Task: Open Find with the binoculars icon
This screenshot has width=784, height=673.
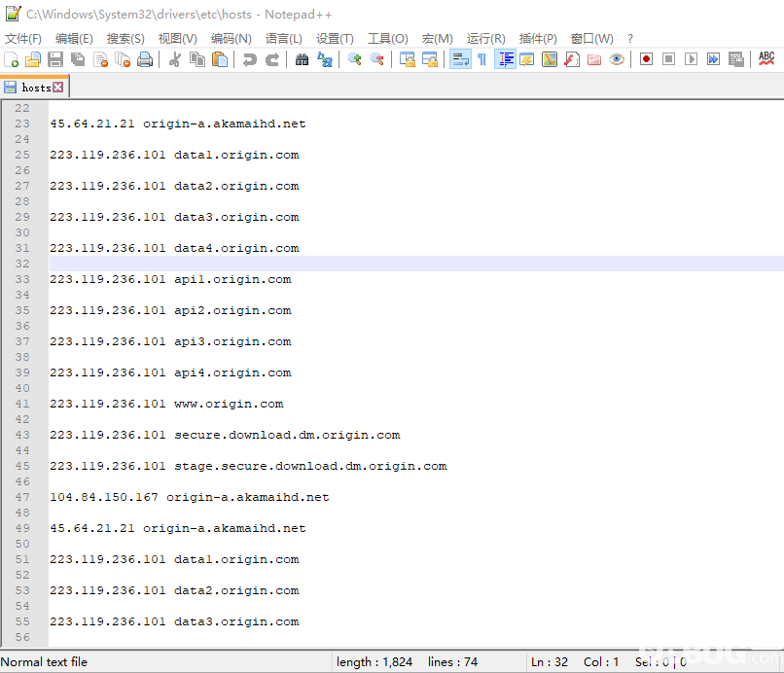Action: (x=302, y=59)
